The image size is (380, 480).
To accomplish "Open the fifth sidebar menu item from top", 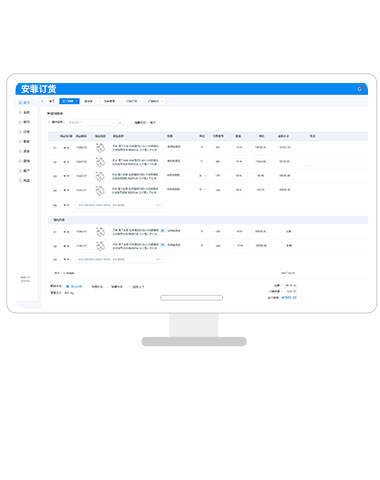I will click(24, 141).
